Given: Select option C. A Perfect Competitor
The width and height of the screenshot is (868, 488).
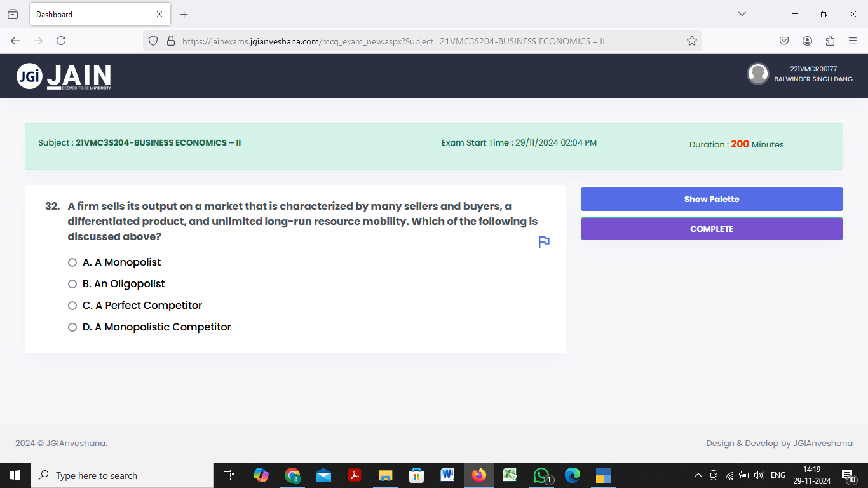Looking at the screenshot, I should click(72, 305).
